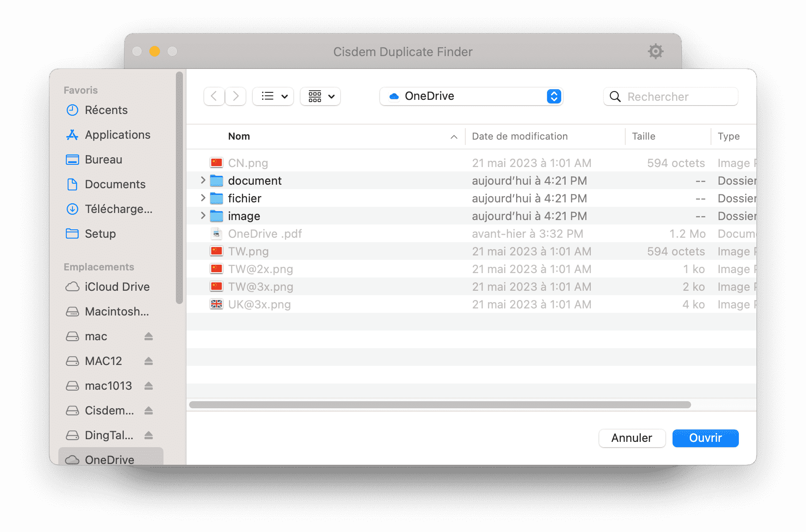
Task: Open Cisdem Duplicate Finder settings gear
Action: click(655, 51)
